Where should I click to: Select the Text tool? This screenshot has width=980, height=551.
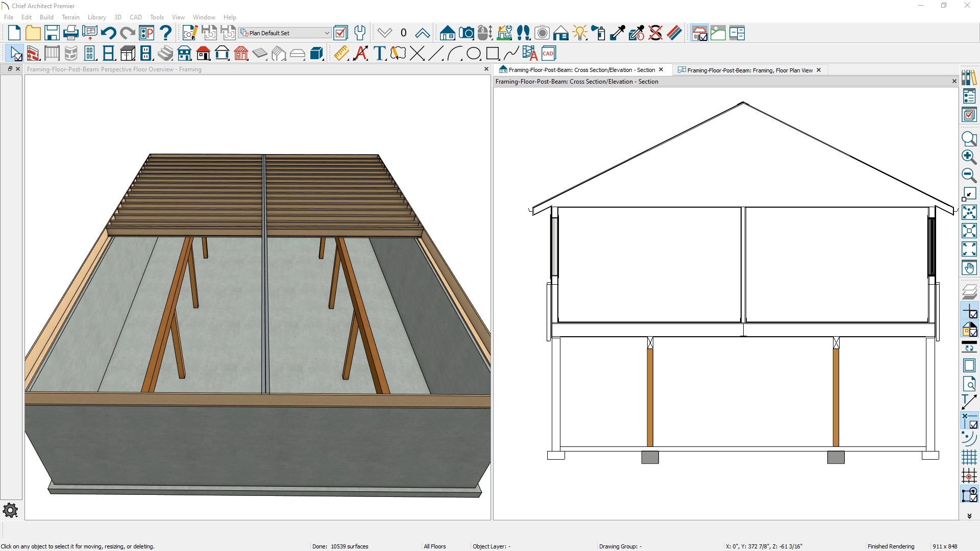click(x=379, y=53)
